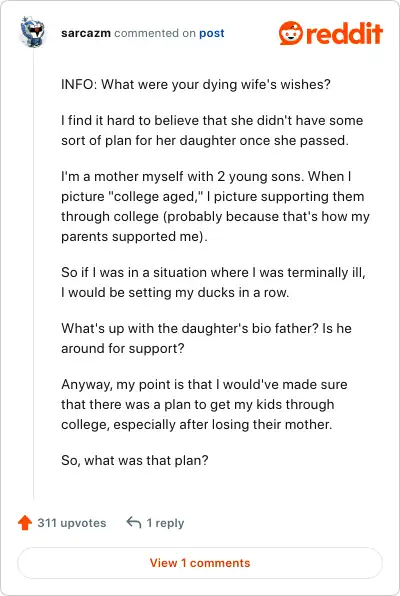Click sarcazm's avatar image
Screen dimensions: 400x596
33,32
